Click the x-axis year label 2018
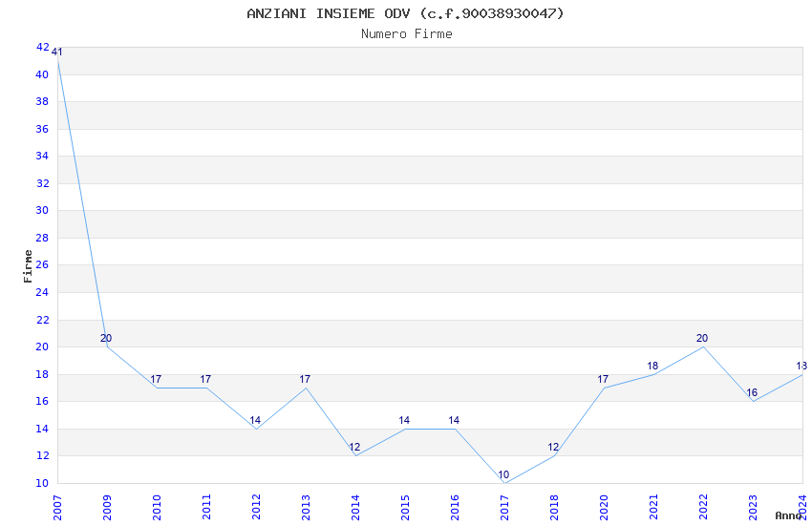The width and height of the screenshot is (812, 525). point(555,507)
